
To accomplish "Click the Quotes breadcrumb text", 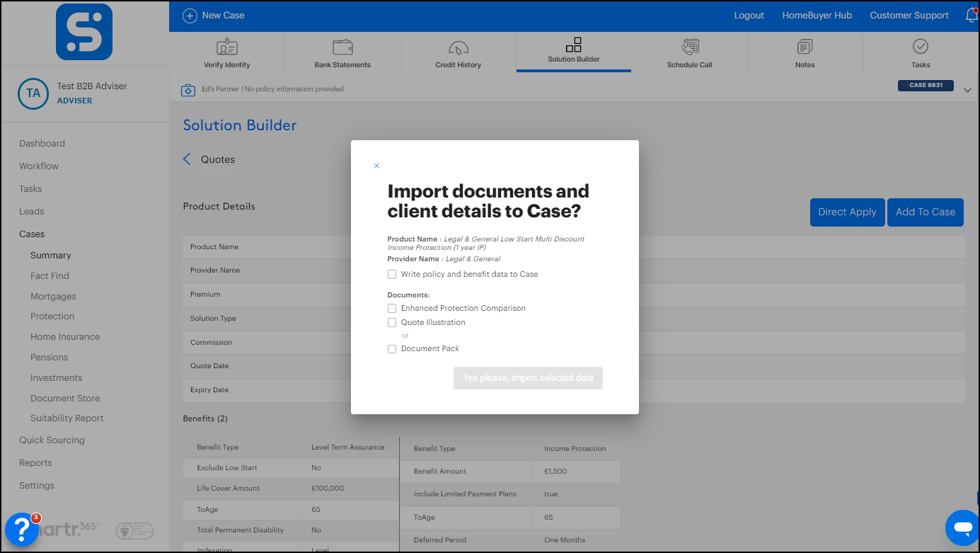I will pos(218,160).
